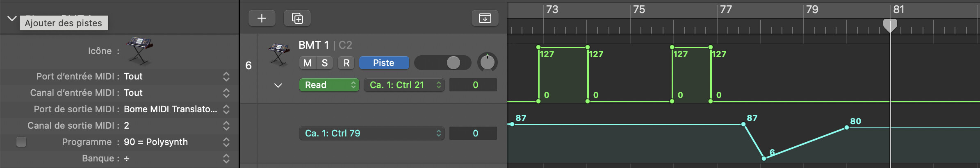This screenshot has height=168, width=980.
Task: Click the BMT 1 volume slider
Action: [x=443, y=63]
